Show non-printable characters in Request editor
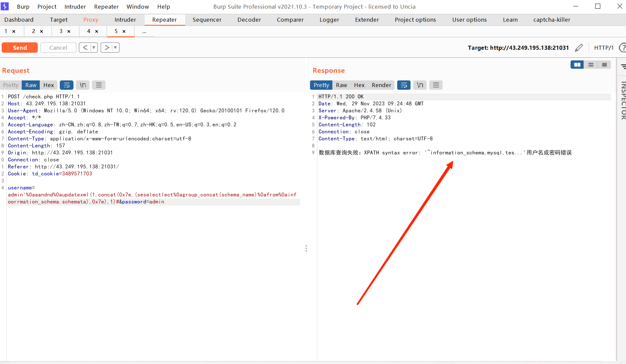Viewport: 626px width, 364px height. pos(83,85)
